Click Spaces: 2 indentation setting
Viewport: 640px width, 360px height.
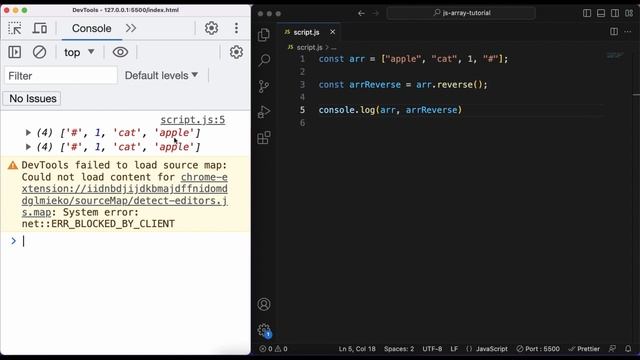(399, 349)
